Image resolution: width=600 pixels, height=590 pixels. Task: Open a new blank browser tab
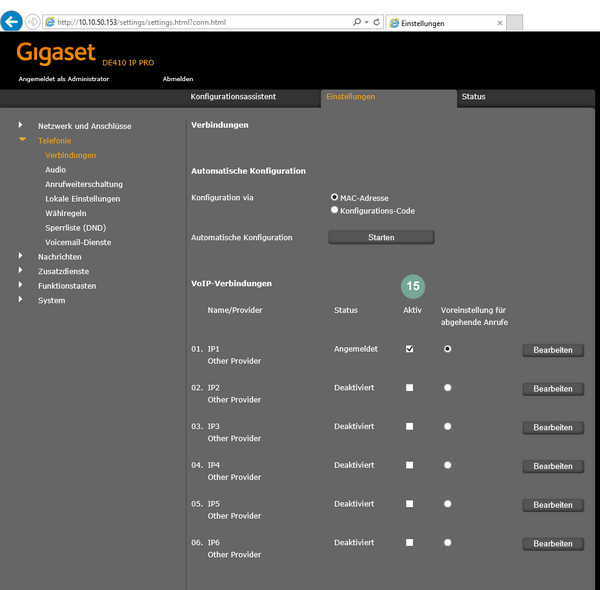point(514,23)
